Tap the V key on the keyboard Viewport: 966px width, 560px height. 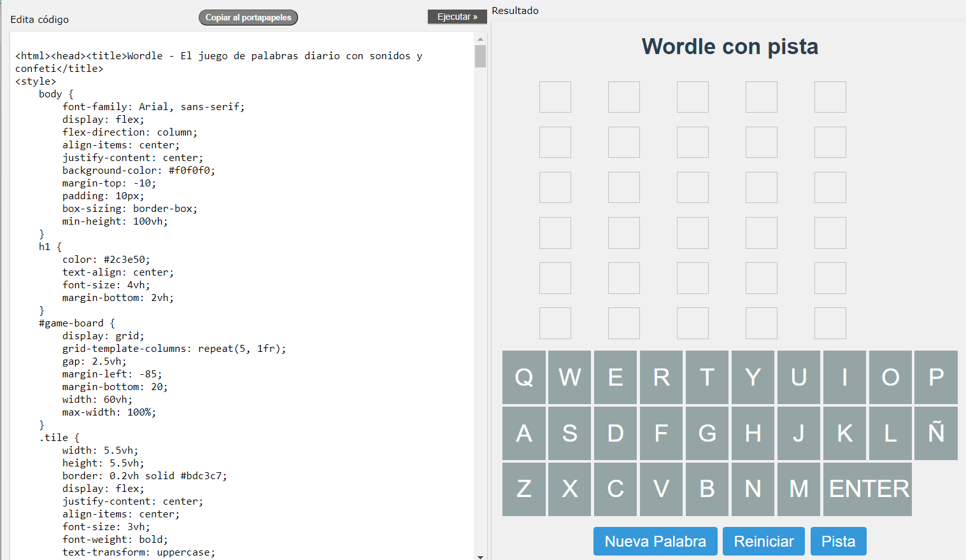[x=662, y=489]
